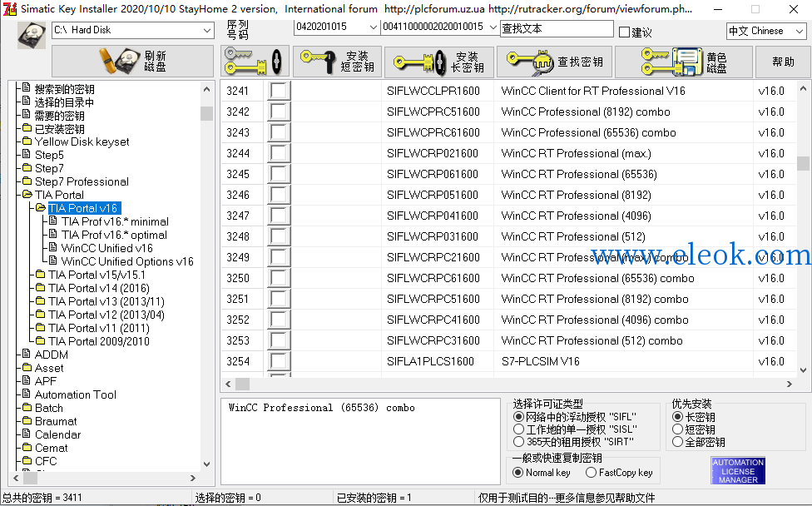Open TIA Portal v14 (2016) folder
The image size is (812, 506).
click(99, 288)
